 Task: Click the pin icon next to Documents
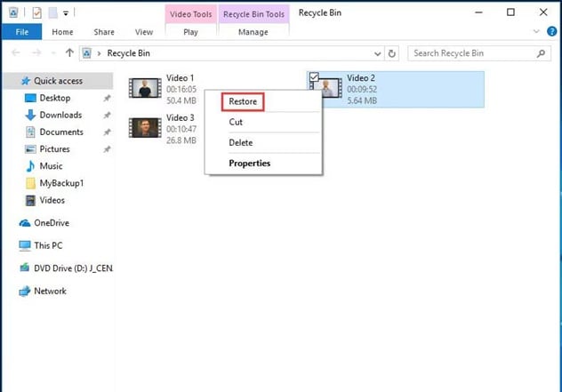pos(107,132)
